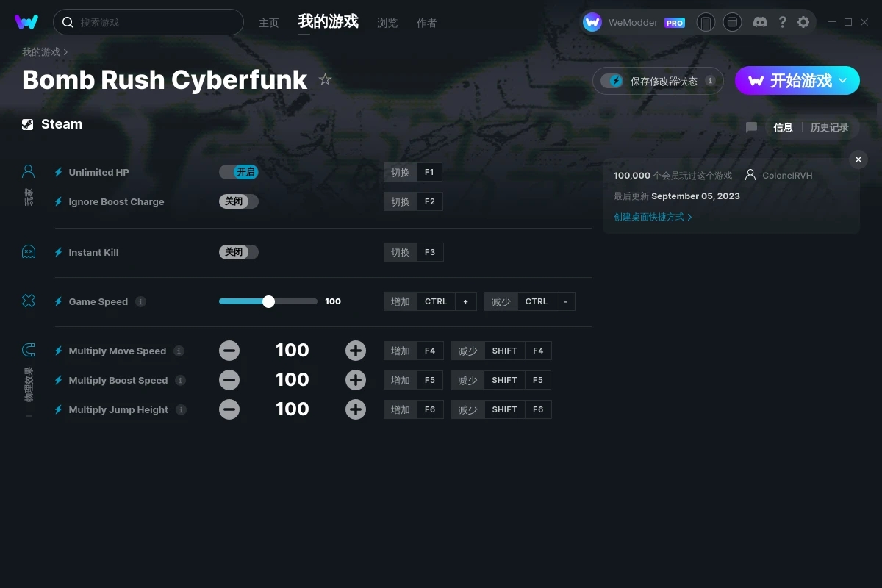Decrease Multiply Move Speed value
Screen dimensions: 882x588
[x=229, y=351]
